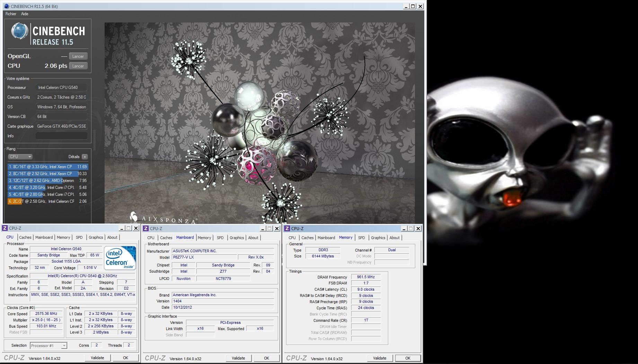Click CPU-Z icon in Memory window title
This screenshot has height=364, width=638.
[x=287, y=228]
